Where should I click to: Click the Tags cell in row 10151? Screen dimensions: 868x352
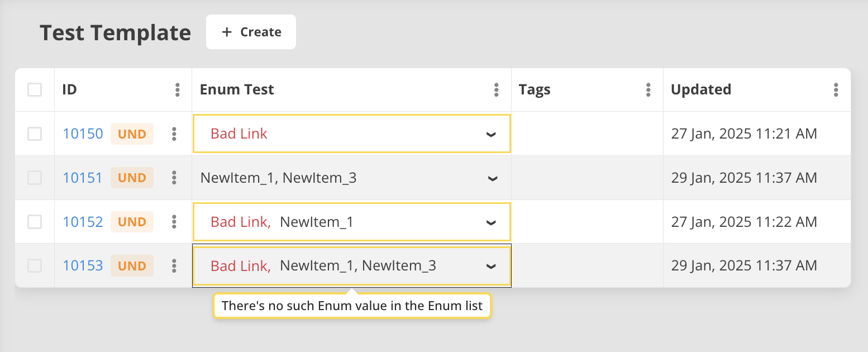coord(586,178)
